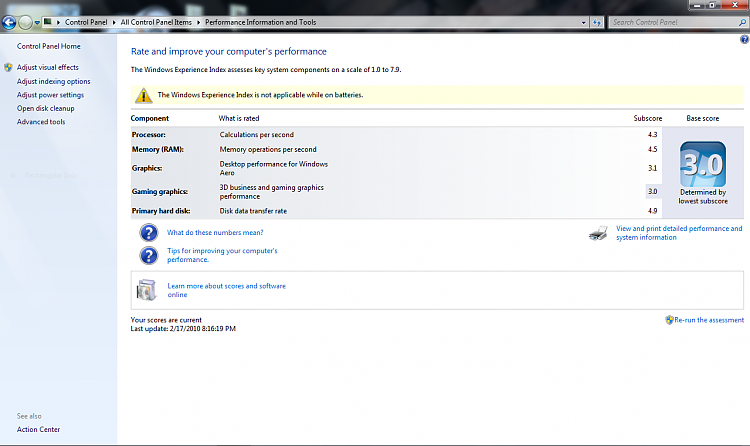This screenshot has height=446, width=750.
Task: Open View and print detailed performance information
Action: point(679,233)
